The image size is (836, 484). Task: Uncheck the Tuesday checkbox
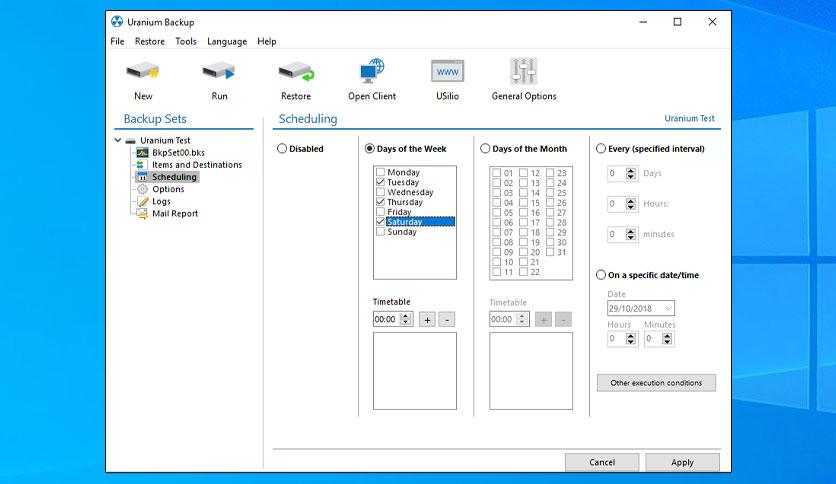pyautogui.click(x=380, y=182)
